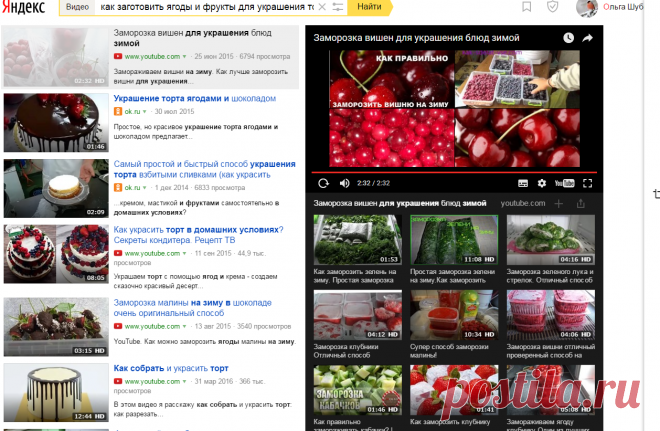Add the video using the plus icon
The height and width of the screenshot is (431, 660).
click(558, 203)
